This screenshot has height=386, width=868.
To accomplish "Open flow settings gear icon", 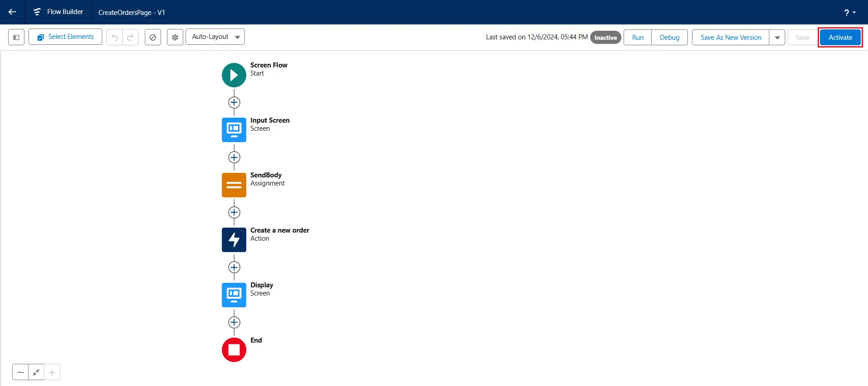I will pos(175,37).
